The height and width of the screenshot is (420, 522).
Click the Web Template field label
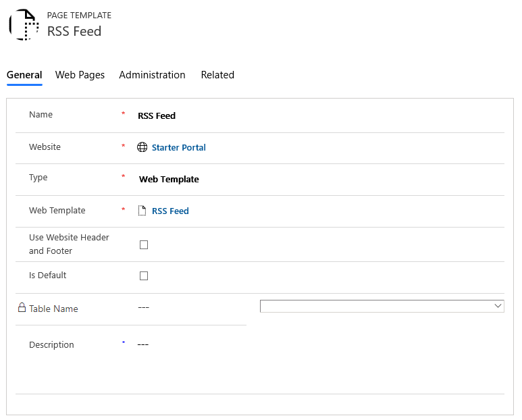pyautogui.click(x=57, y=210)
